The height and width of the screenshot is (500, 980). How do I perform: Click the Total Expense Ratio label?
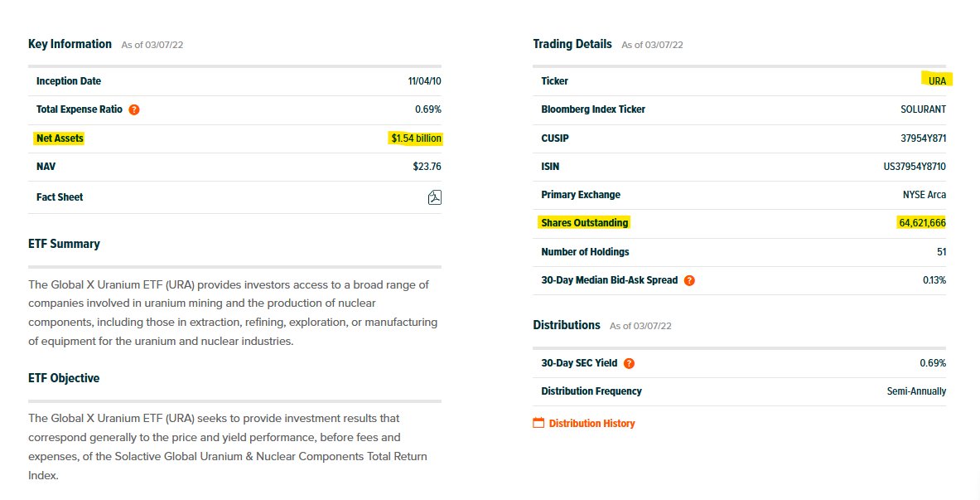[x=80, y=109]
